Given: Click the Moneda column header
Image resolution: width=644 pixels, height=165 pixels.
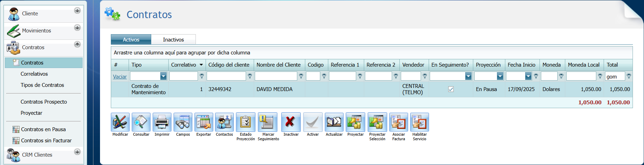Looking at the screenshot, I should tap(552, 65).
